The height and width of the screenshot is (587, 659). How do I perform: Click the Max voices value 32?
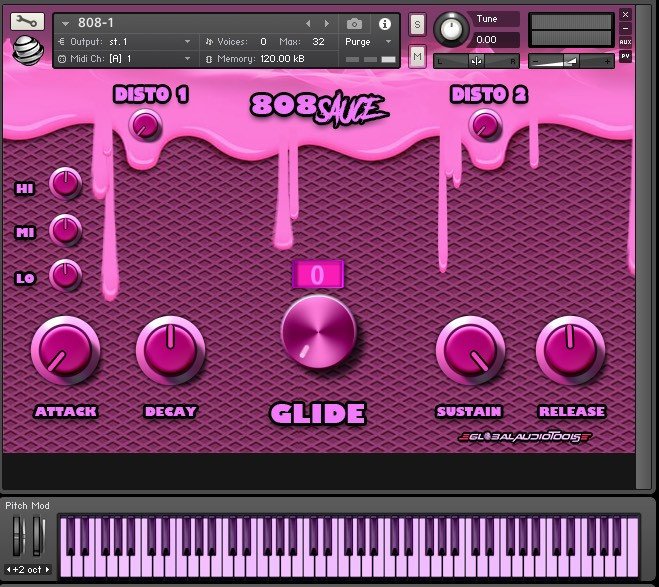(318, 42)
